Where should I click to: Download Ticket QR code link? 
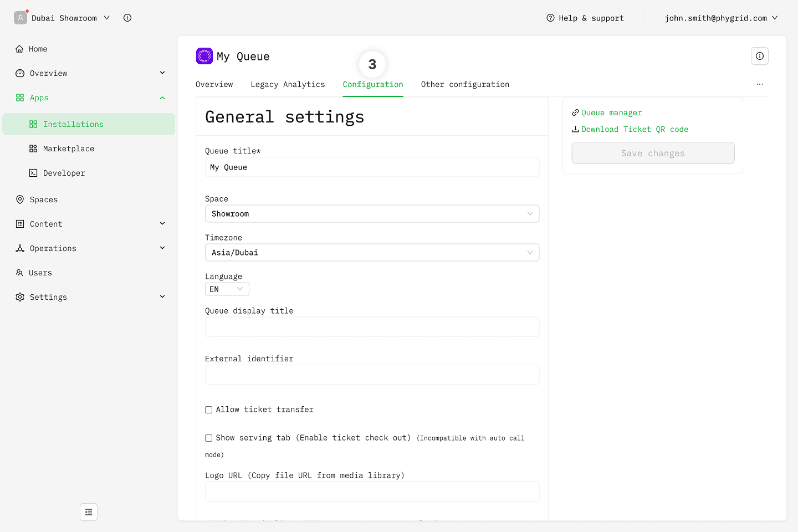pyautogui.click(x=634, y=129)
